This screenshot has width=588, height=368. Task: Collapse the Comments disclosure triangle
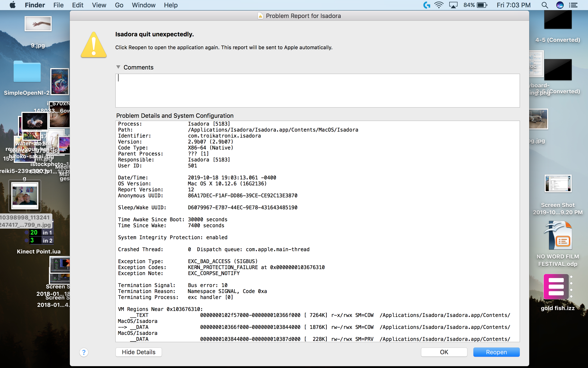pos(118,67)
